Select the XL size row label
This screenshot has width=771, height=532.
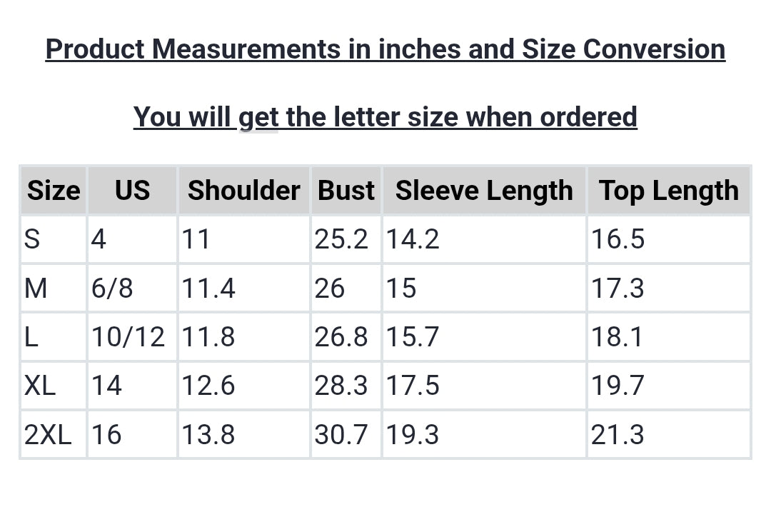pyautogui.click(x=40, y=386)
